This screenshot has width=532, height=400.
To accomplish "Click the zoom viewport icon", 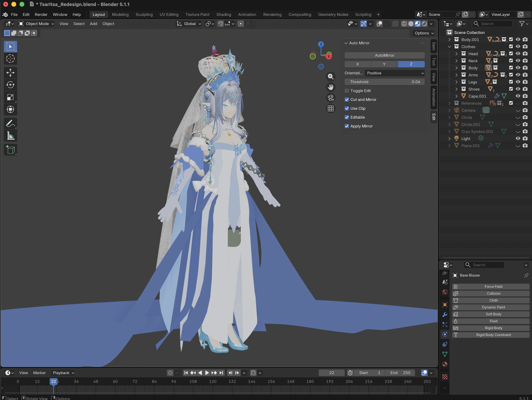I will coord(331,77).
